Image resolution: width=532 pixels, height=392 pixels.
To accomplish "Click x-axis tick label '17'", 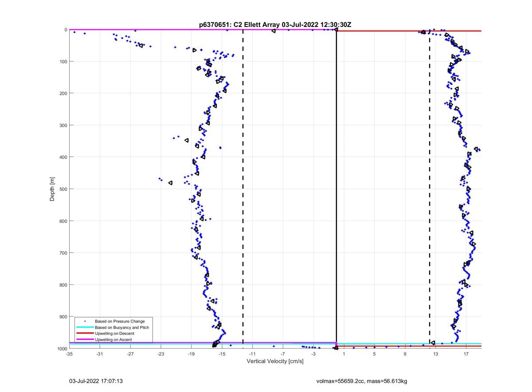I will click(x=466, y=354).
